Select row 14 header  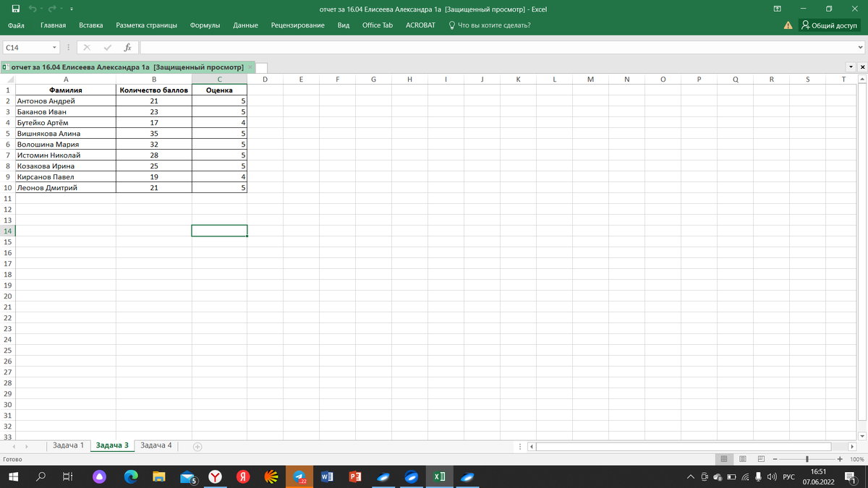coord(7,231)
